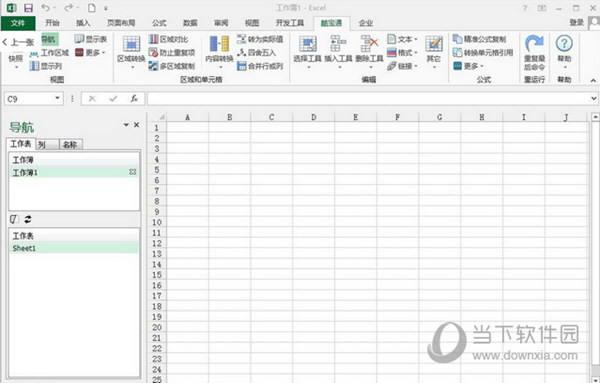Open the 更多 menu in 视图 group

[x=90, y=52]
